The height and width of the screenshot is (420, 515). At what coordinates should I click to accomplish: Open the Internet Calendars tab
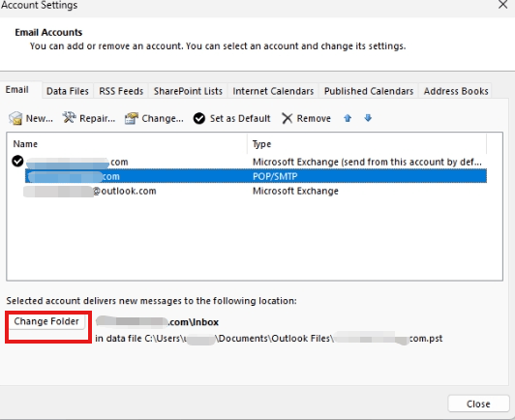(273, 91)
